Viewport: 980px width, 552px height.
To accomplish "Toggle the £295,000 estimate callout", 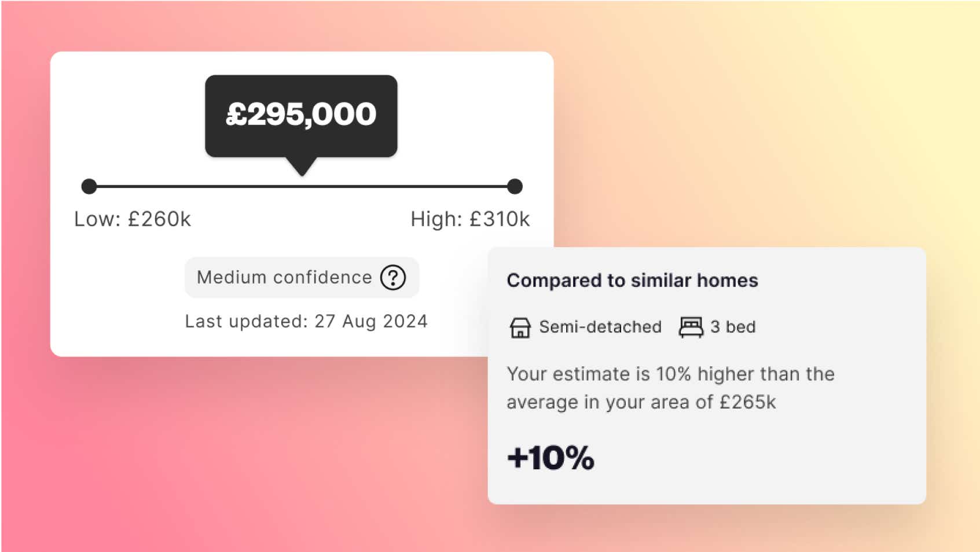I will click(x=302, y=114).
